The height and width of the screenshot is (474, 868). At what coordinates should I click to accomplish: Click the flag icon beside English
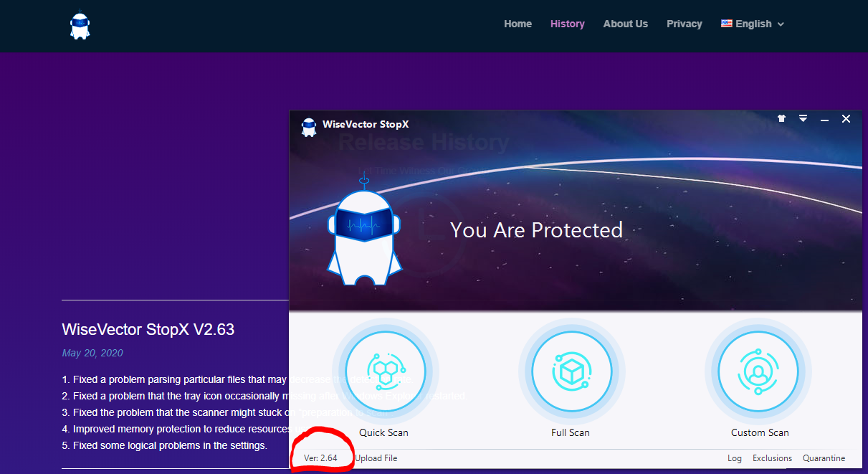[x=727, y=23]
